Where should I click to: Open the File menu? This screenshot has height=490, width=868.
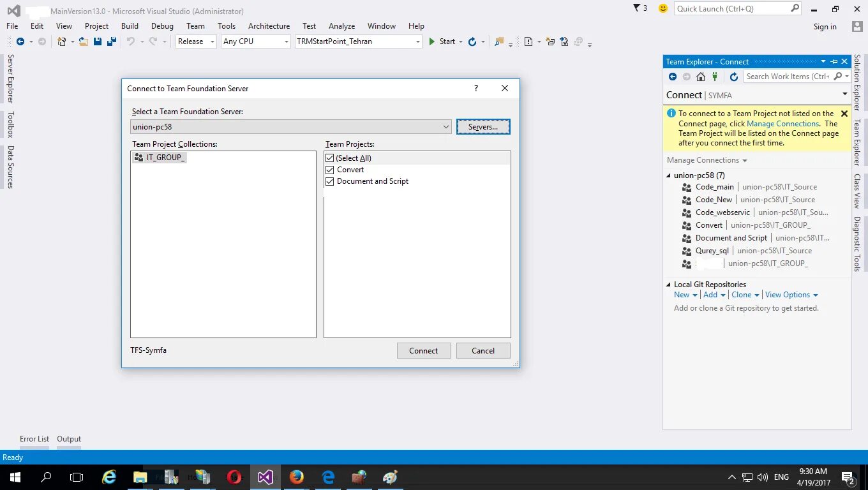pos(12,26)
